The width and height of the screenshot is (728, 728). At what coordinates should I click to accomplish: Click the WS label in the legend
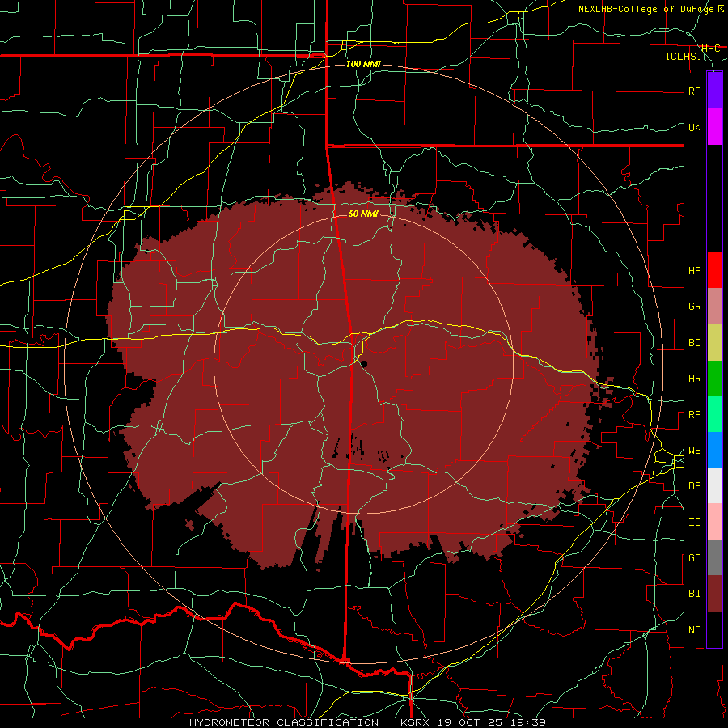[695, 451]
